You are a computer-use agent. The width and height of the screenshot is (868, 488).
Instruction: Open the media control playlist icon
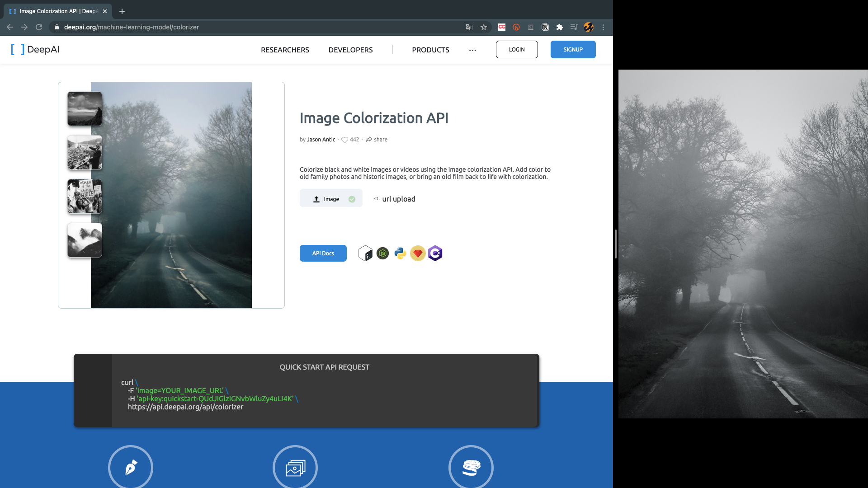tap(574, 27)
